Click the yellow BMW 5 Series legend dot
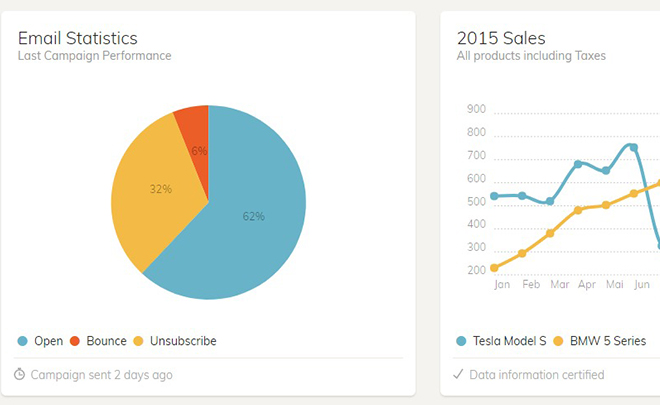Viewport: 660px width, 405px height. (x=558, y=341)
